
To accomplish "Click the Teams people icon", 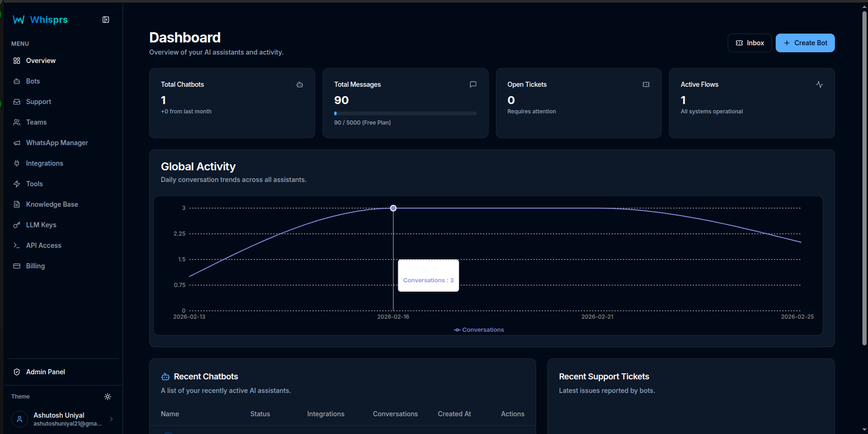I will coord(17,122).
